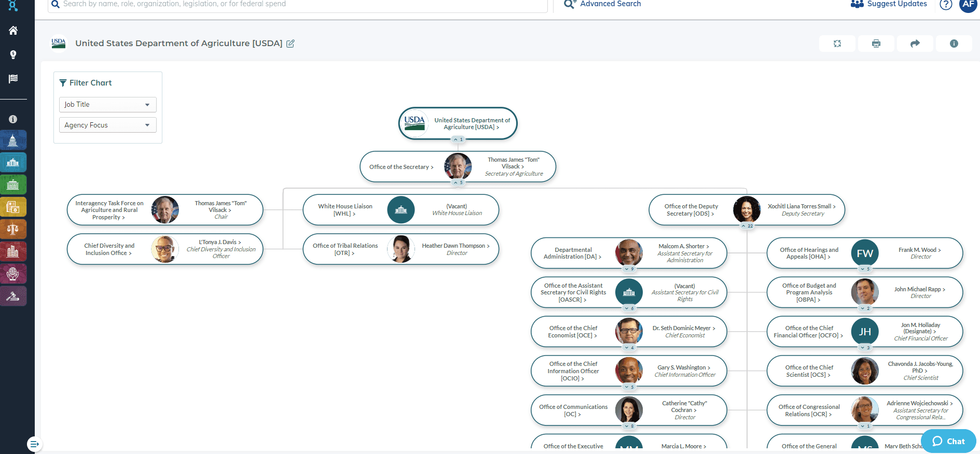Click Suggest Updates
Viewport: 980px width, 454px height.
point(889,4)
